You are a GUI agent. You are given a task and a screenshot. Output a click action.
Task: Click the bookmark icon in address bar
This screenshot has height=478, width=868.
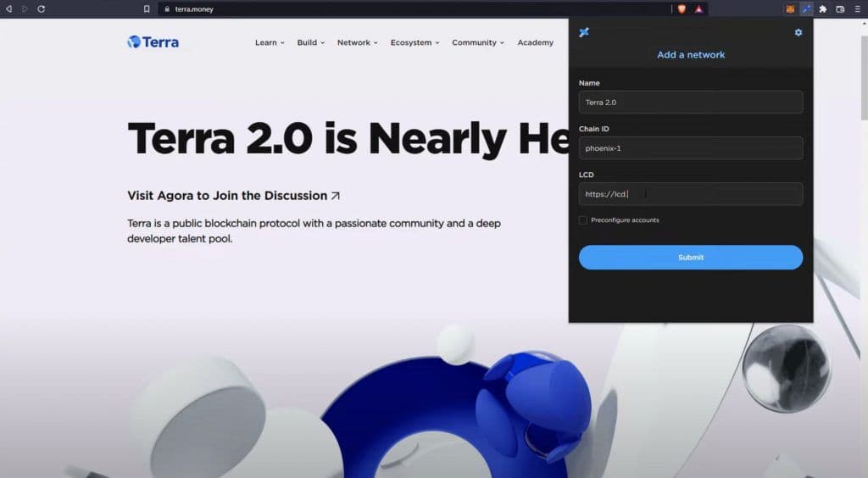click(x=147, y=8)
